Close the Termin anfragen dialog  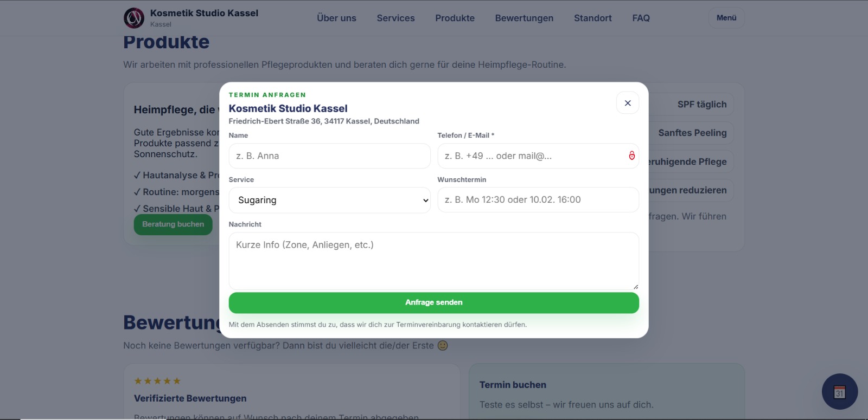[628, 103]
